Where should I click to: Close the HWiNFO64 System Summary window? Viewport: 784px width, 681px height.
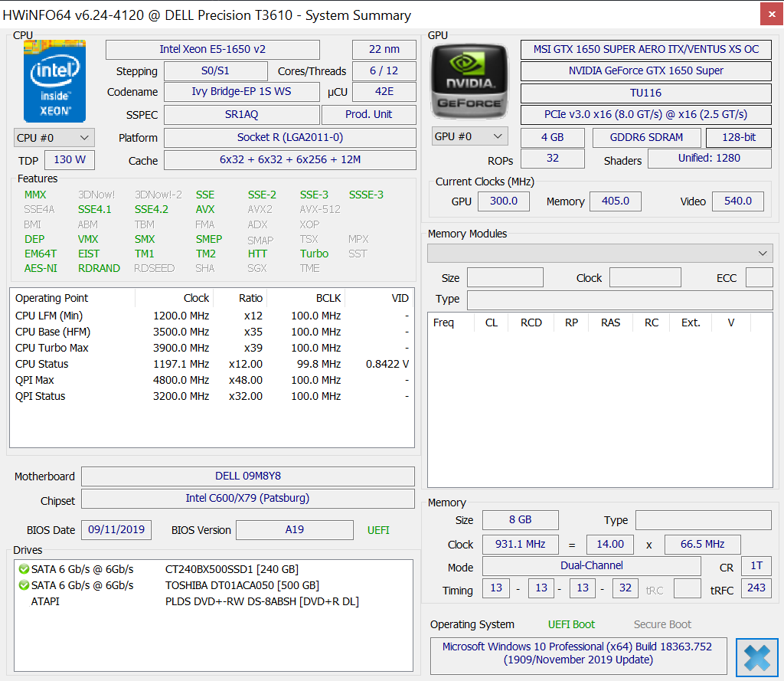click(772, 14)
